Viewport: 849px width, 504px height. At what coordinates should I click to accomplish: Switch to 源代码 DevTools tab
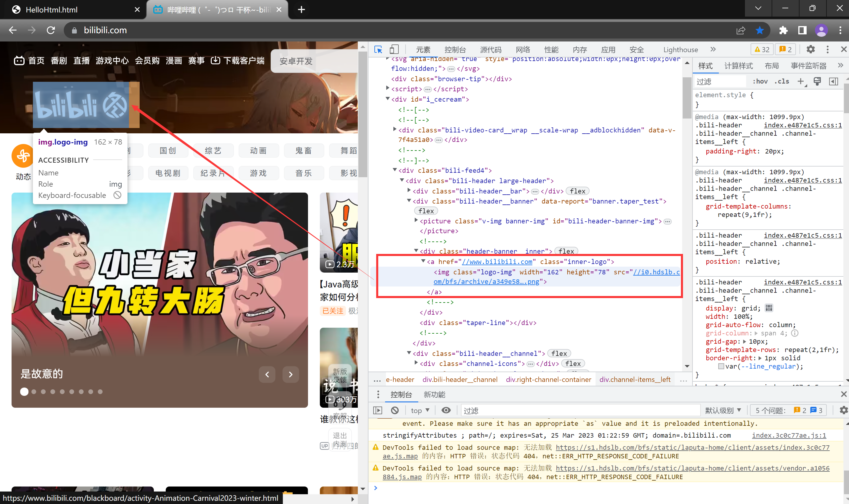click(491, 49)
